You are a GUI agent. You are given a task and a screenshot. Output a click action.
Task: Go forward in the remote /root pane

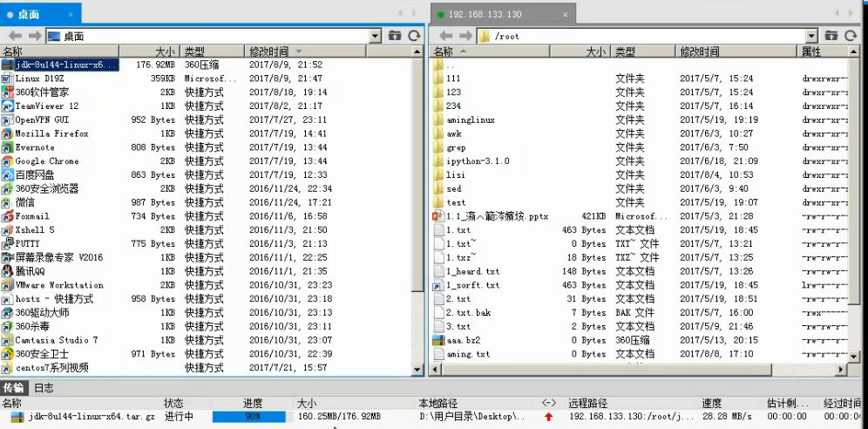[465, 36]
